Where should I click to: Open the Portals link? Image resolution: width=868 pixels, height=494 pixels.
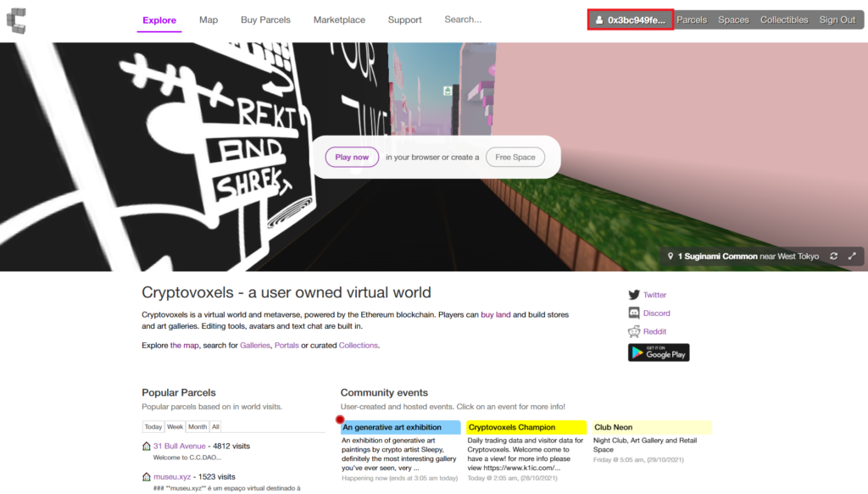[x=287, y=345]
